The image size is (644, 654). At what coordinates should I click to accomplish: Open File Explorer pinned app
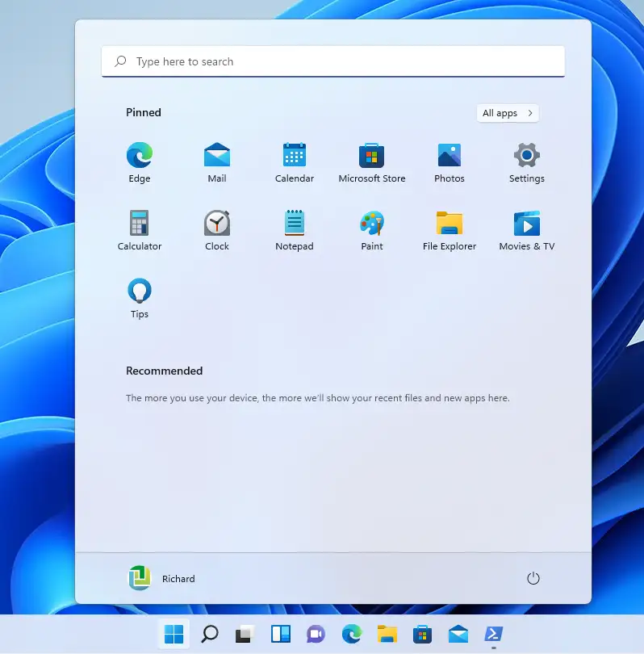pos(450,231)
